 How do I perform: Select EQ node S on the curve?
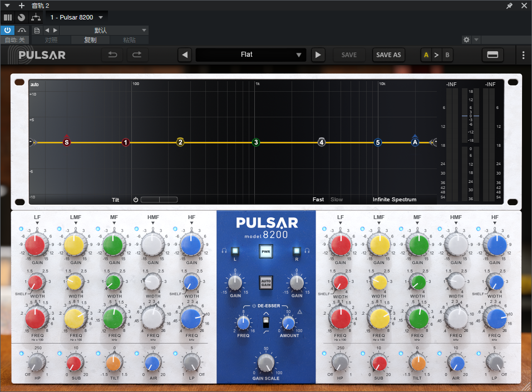click(x=67, y=142)
